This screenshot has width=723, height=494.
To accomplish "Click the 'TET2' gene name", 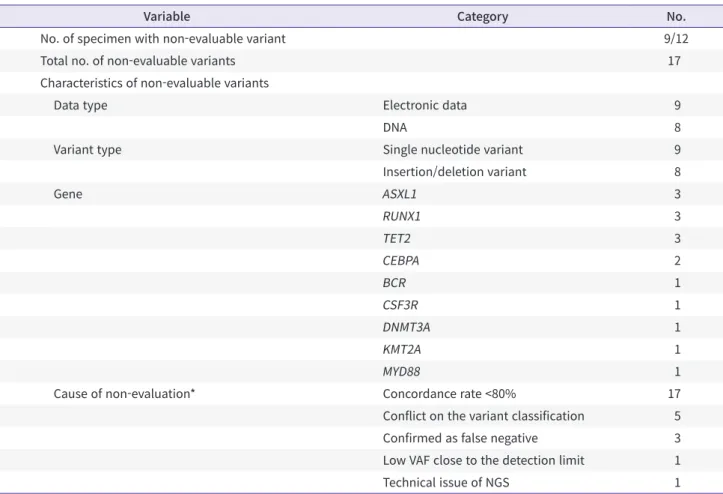I will [x=397, y=238].
